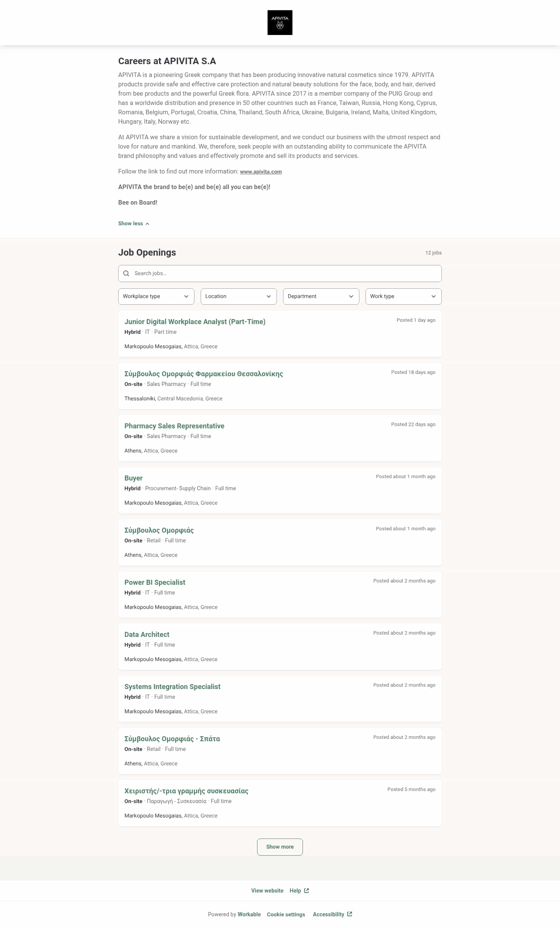The image size is (560, 928).
Task: Open Χειριστής/-τρια γραμμής συσκευασίας job
Action: pos(186,791)
